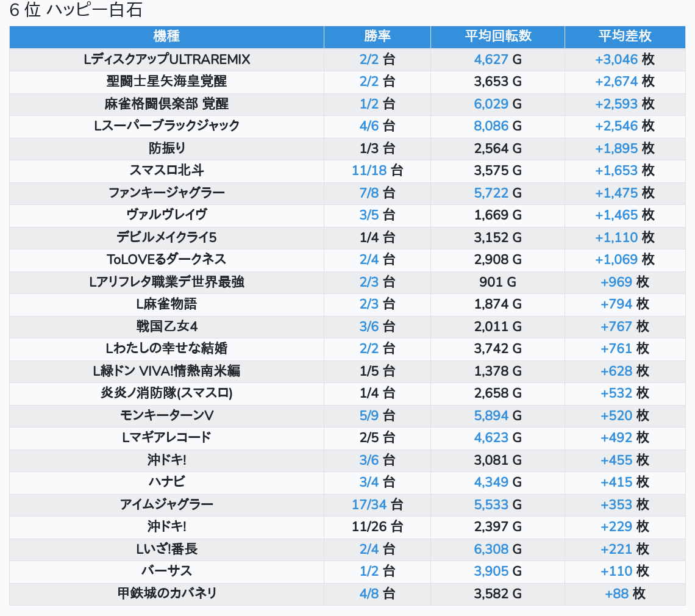Click average difference +1,110 枚
The width and height of the screenshot is (695, 616).
click(x=625, y=237)
